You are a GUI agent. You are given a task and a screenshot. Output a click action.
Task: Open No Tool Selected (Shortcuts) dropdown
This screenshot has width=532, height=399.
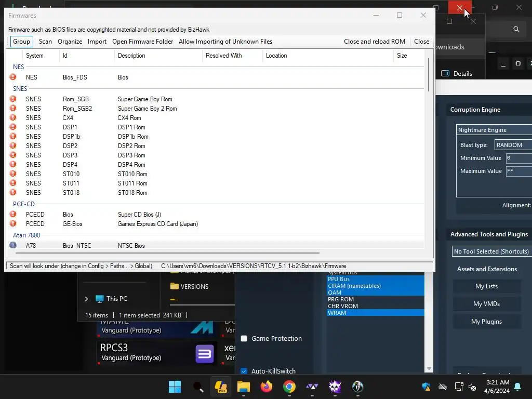coord(491,251)
